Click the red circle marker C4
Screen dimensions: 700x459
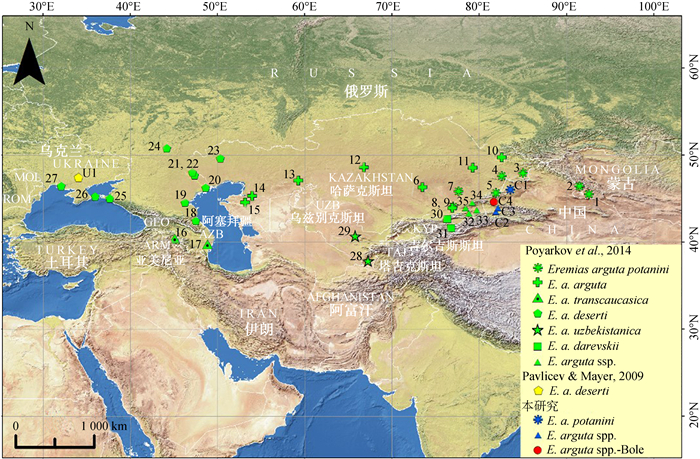point(494,202)
